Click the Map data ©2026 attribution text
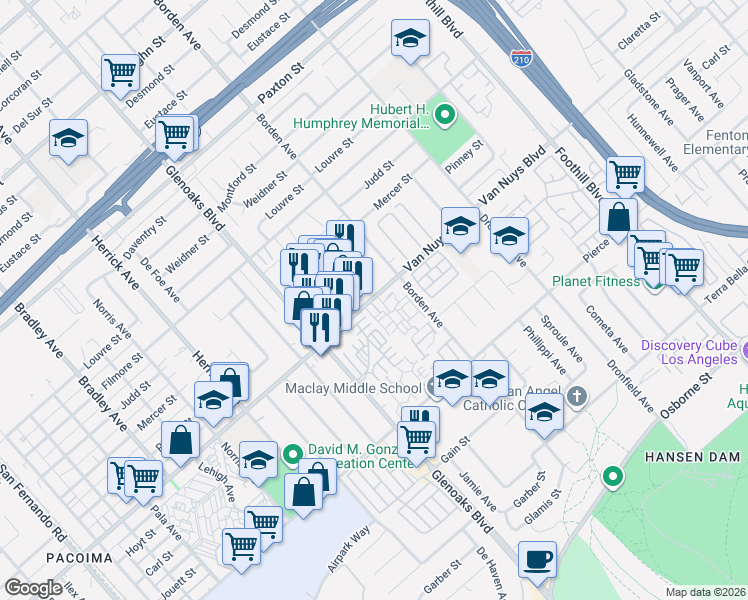 [706, 592]
